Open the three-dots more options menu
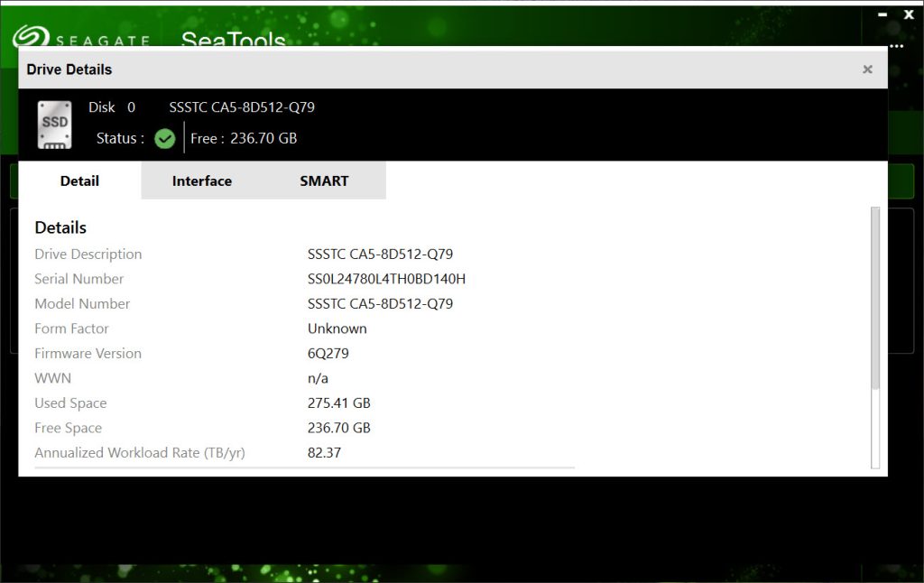This screenshot has height=583, width=924. 895,45
